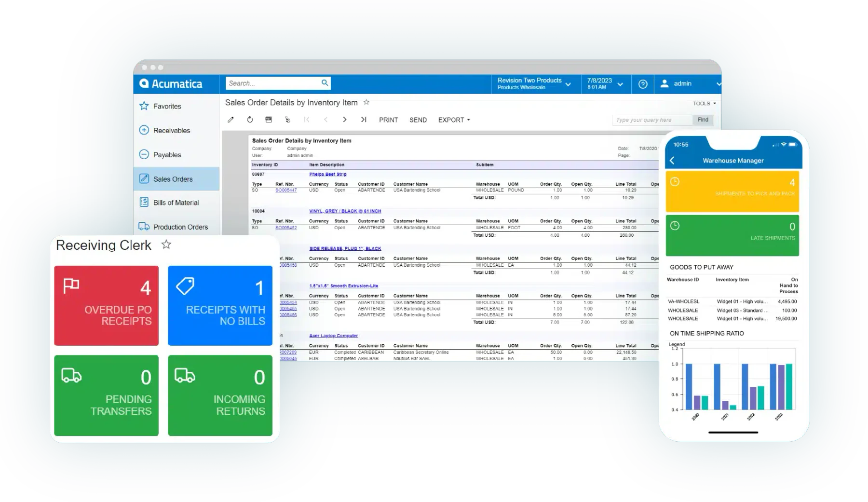Open 1.5"x1.5" Smooth Extrusion-Lite link
The width and height of the screenshot is (868, 502).
[x=344, y=285]
